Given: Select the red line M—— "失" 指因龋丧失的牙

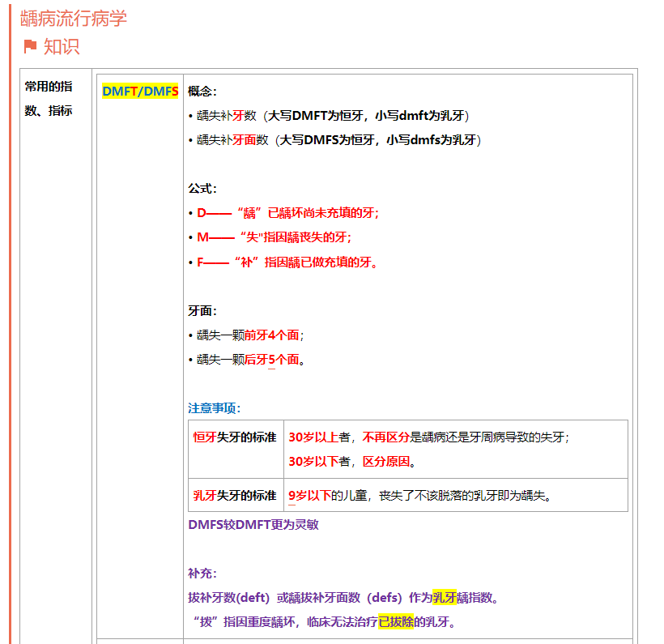Looking at the screenshot, I should coord(270,237).
